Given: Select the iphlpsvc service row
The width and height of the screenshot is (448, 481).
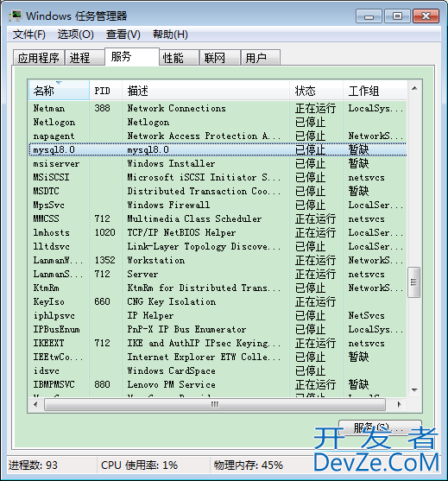Looking at the screenshot, I should pyautogui.click(x=218, y=315).
